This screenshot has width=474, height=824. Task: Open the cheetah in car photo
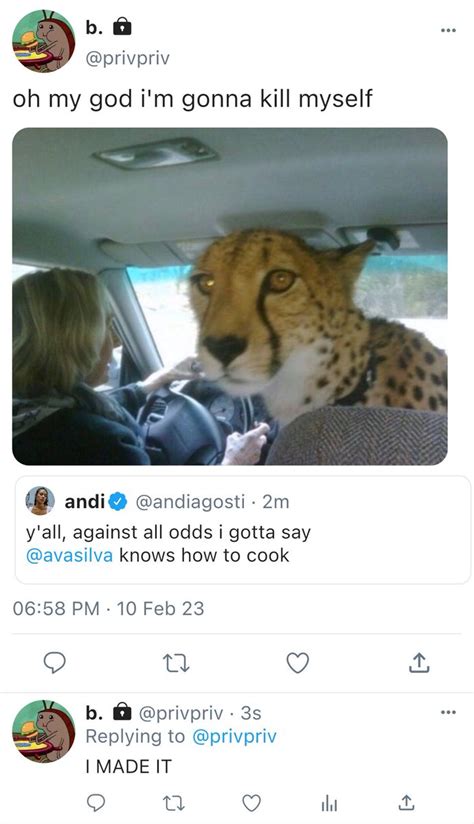point(230,296)
